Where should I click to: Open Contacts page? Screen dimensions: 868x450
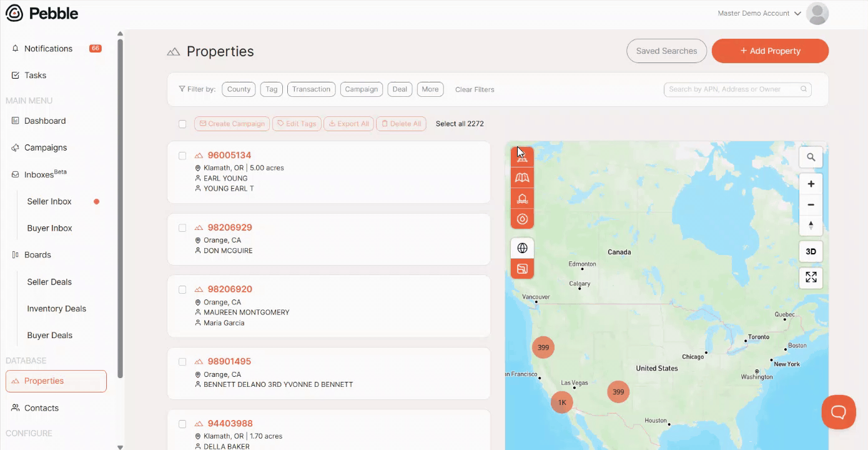coord(41,408)
